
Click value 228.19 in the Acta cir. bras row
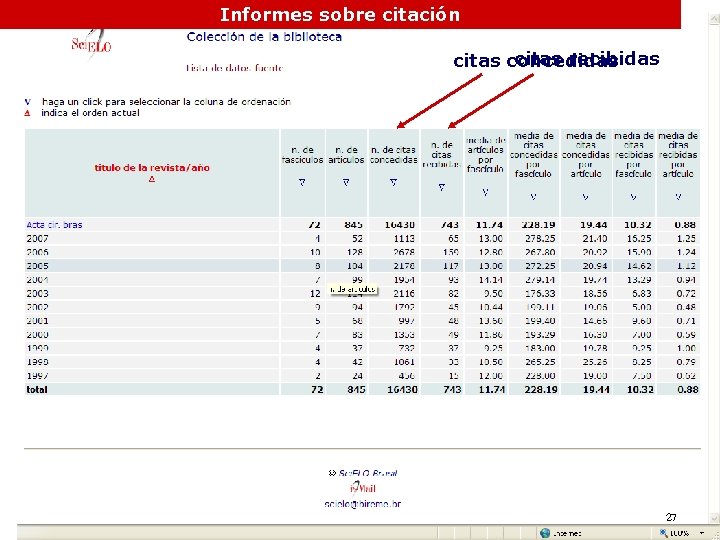(x=538, y=225)
